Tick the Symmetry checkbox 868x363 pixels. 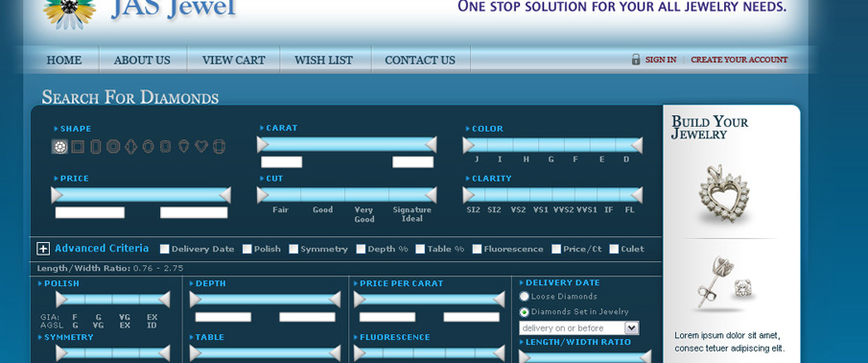click(x=293, y=249)
